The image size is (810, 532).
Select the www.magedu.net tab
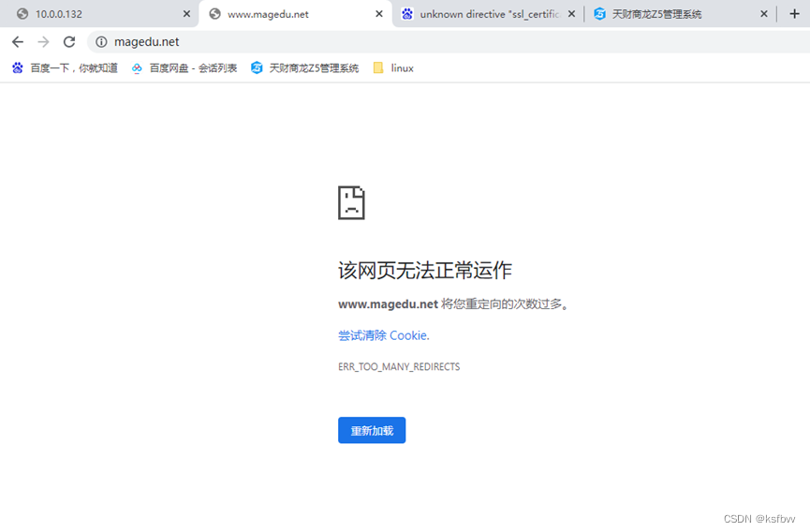click(294, 14)
